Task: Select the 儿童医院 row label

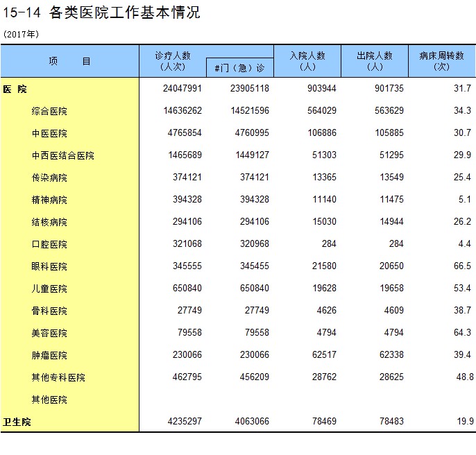Action: [x=49, y=289]
